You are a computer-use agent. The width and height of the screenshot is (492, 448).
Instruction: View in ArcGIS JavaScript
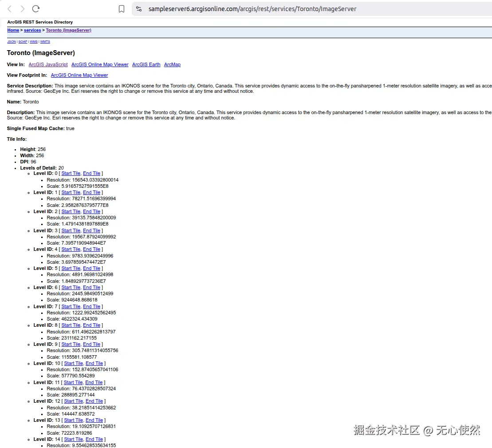(48, 64)
